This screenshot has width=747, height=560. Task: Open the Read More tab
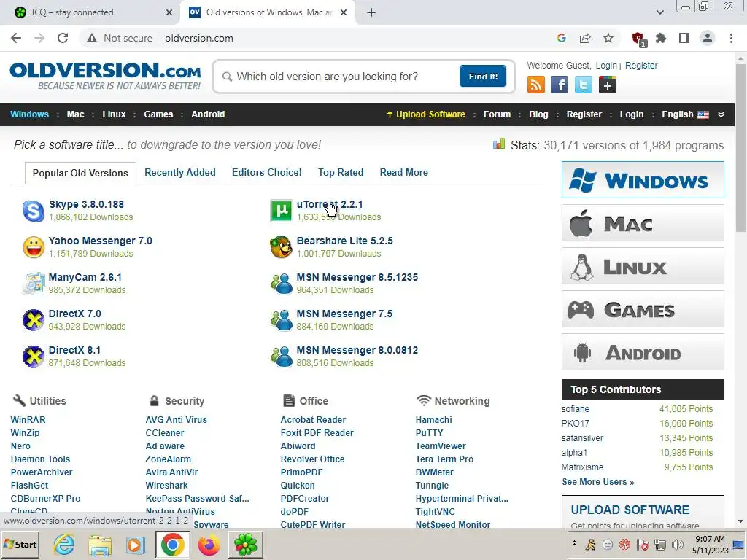(x=404, y=172)
